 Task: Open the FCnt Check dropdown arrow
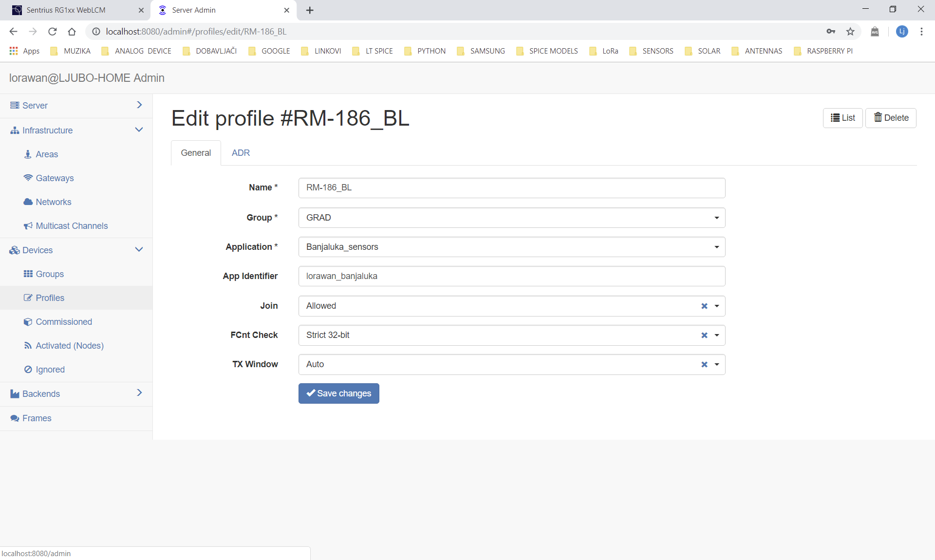(717, 335)
